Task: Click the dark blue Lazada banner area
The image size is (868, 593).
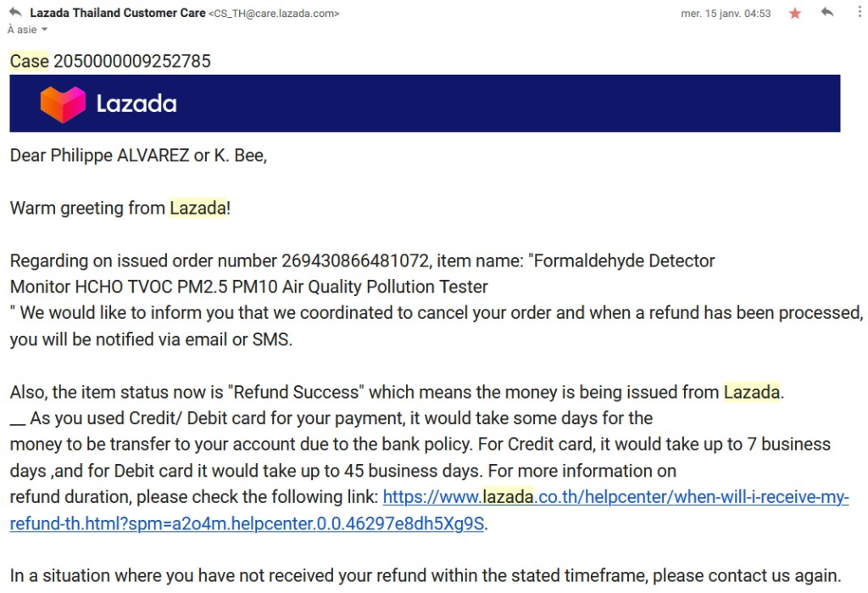Action: pos(509,103)
